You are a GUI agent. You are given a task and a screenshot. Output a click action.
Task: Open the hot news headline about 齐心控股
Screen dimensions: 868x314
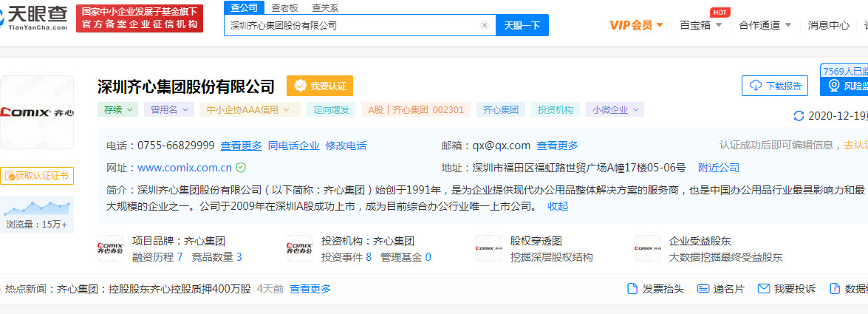(154, 289)
